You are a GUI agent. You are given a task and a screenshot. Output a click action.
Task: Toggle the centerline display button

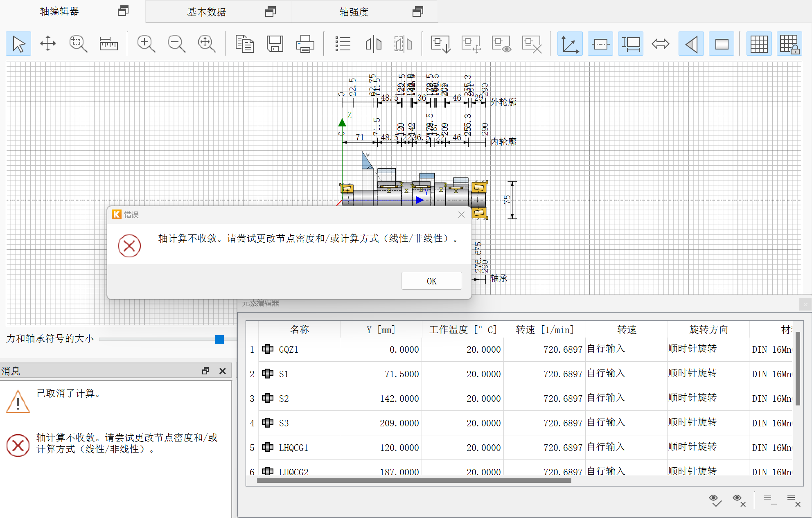600,44
